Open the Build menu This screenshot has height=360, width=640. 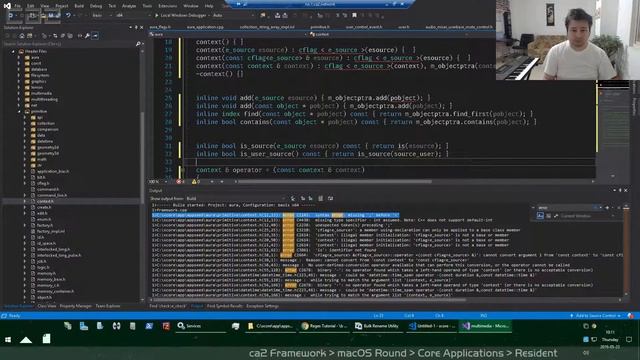pyautogui.click(x=79, y=6)
